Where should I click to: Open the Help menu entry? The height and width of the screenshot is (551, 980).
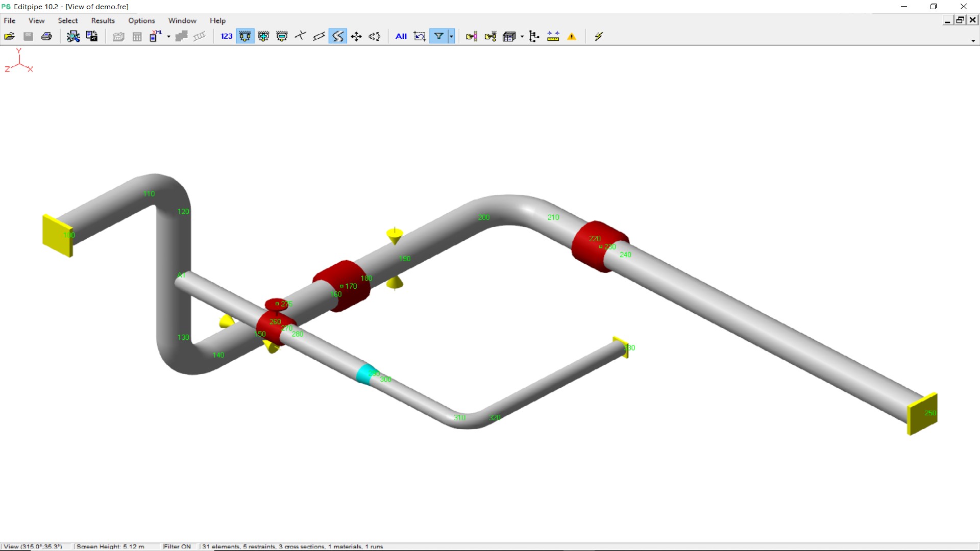217,20
